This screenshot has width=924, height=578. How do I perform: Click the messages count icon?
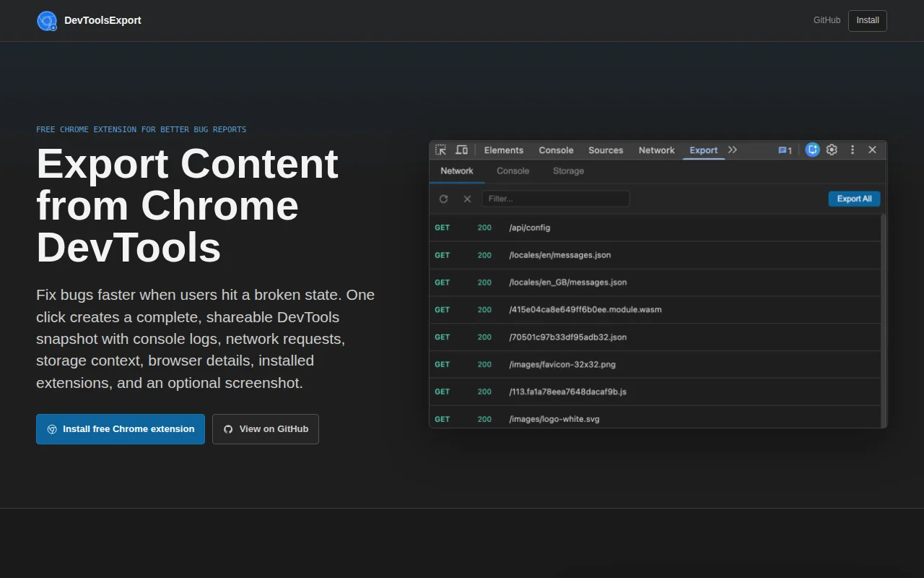pos(785,150)
